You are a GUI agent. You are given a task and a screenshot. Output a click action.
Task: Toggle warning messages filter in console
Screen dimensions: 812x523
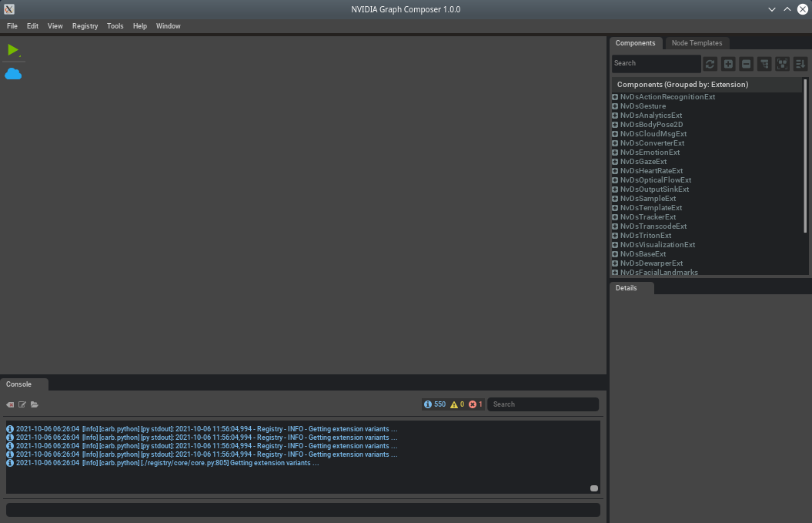(457, 404)
